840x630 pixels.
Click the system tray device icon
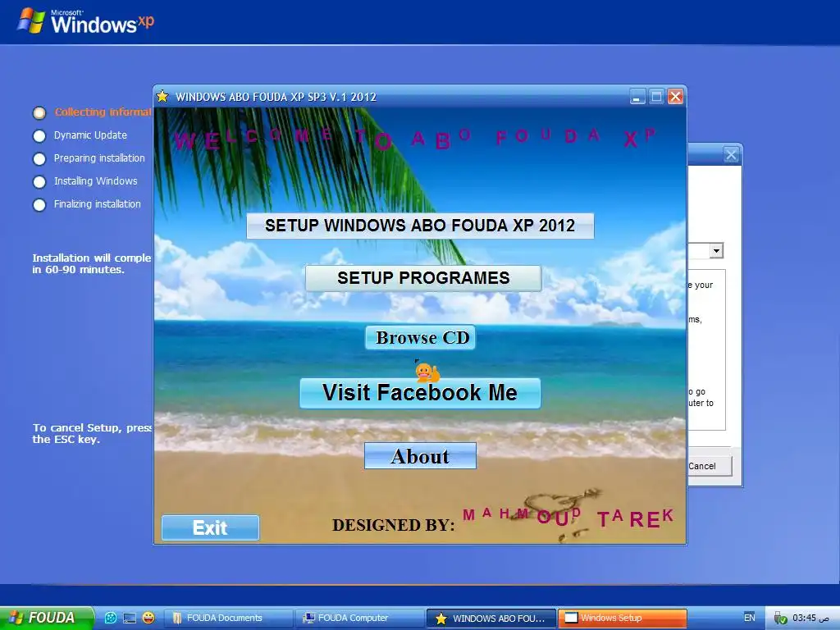tap(781, 619)
